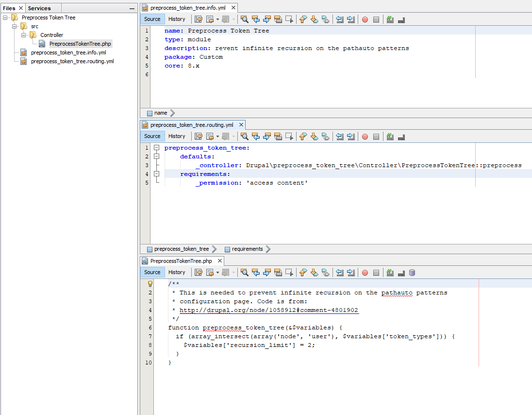532x415 pixels.
Task: Click lightbulb hint icon on line 1
Action: pyautogui.click(x=150, y=284)
